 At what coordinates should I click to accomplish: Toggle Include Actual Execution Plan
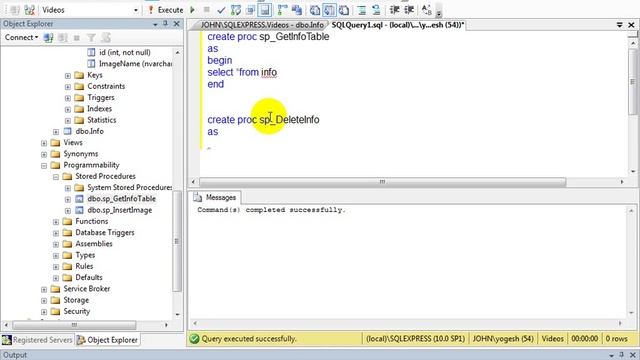coord(282,10)
